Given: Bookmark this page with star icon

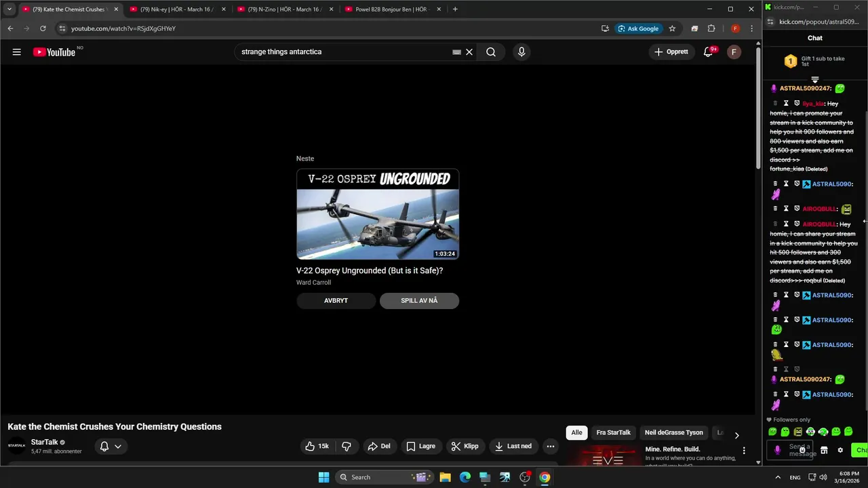Looking at the screenshot, I should tap(672, 28).
